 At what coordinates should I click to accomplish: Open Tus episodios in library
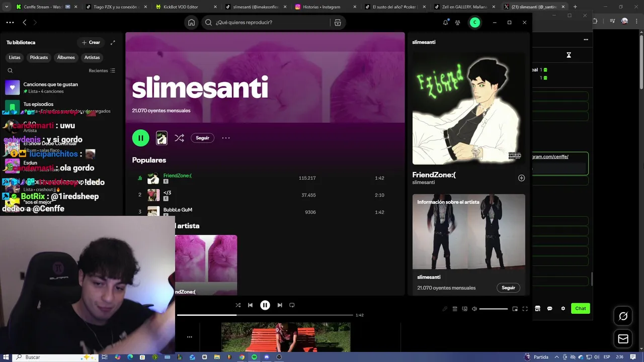[61, 107]
